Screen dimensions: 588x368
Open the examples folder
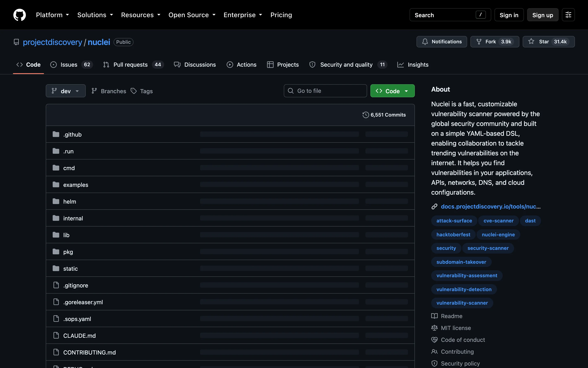click(76, 185)
